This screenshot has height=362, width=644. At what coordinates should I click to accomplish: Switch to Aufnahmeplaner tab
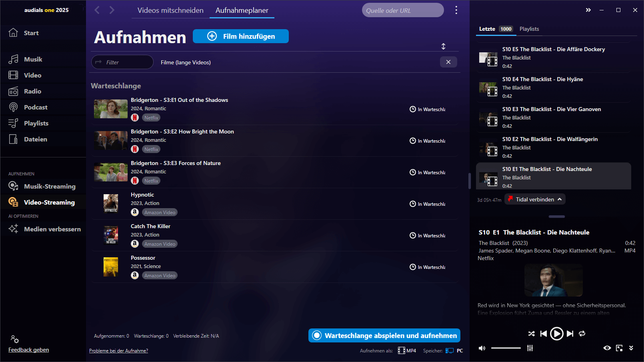click(242, 10)
